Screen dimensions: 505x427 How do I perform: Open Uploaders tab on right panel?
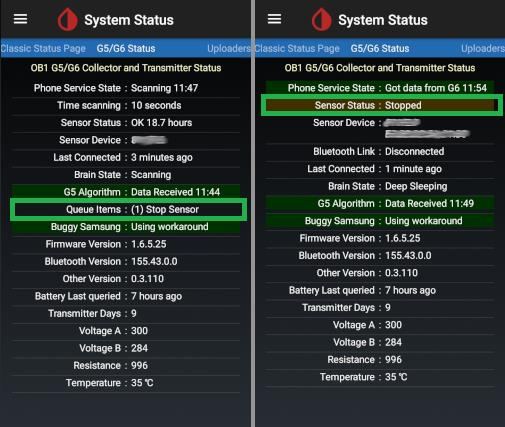click(483, 48)
